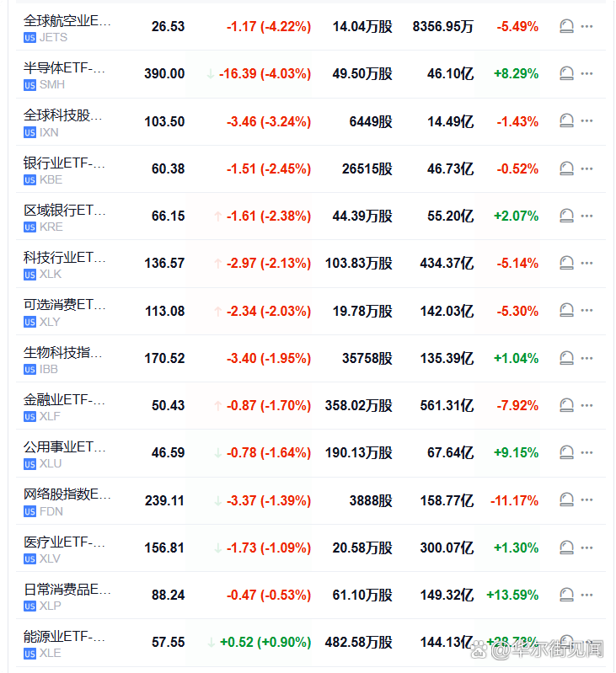Set an alert bell for XLK
Image resolution: width=616 pixels, height=673 pixels.
(567, 263)
